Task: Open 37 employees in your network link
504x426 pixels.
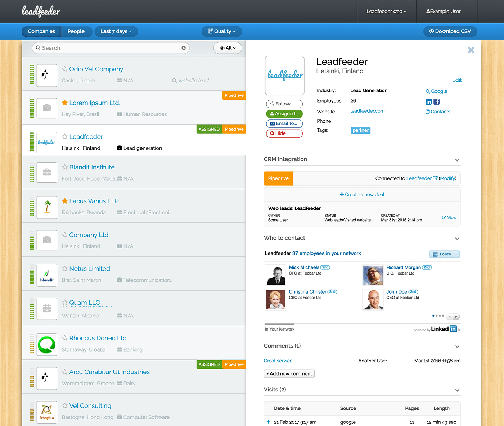Action: 327,253
